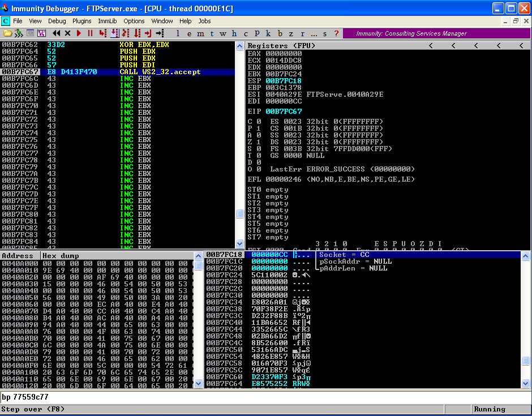
Task: Open the ImmLib menu
Action: 107,21
